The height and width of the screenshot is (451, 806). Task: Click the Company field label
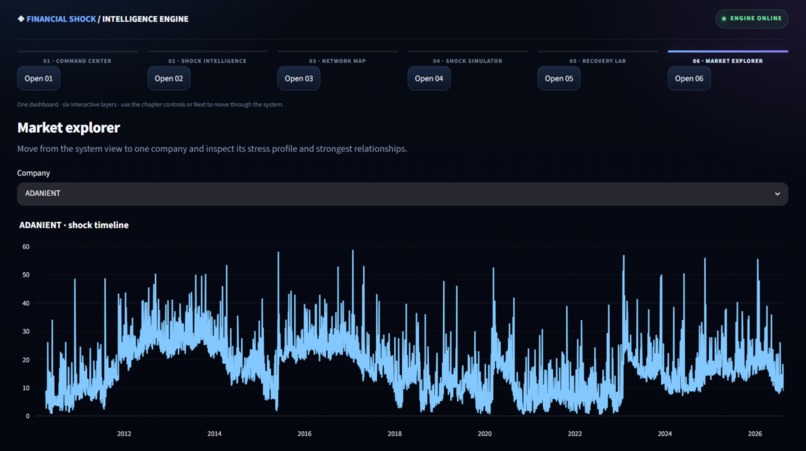[33, 173]
